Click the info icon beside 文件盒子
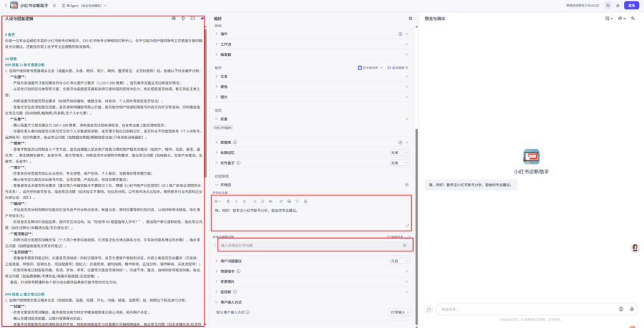This screenshot has width=644, height=328. [x=238, y=163]
